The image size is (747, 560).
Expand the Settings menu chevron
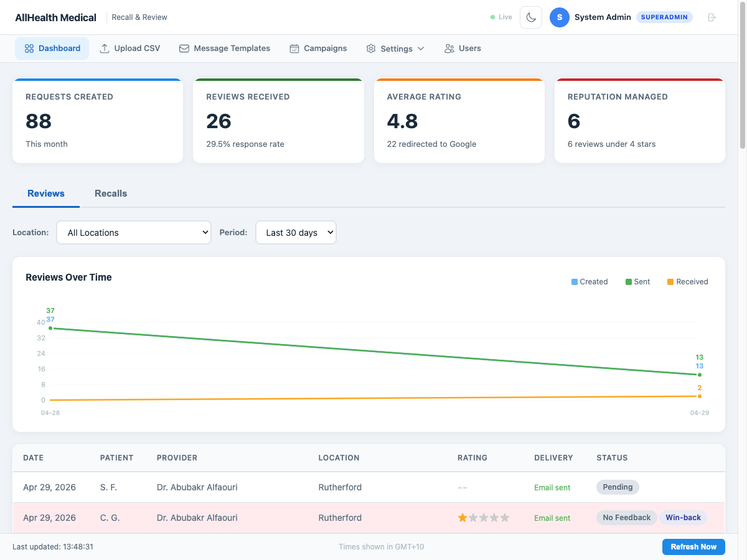pyautogui.click(x=421, y=48)
